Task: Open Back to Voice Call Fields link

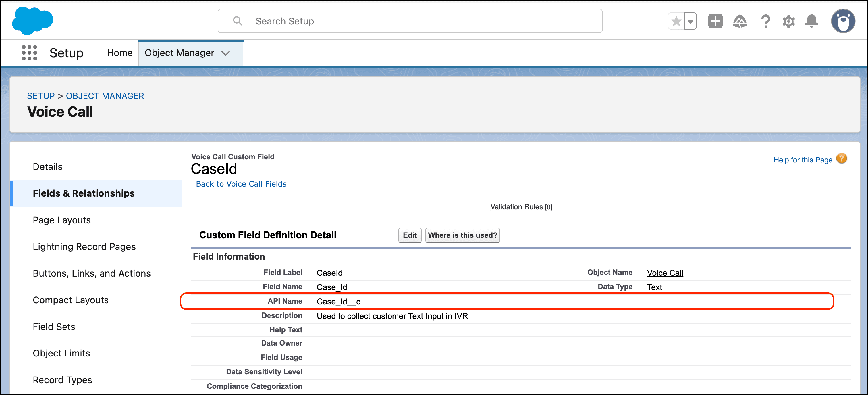Action: point(241,184)
